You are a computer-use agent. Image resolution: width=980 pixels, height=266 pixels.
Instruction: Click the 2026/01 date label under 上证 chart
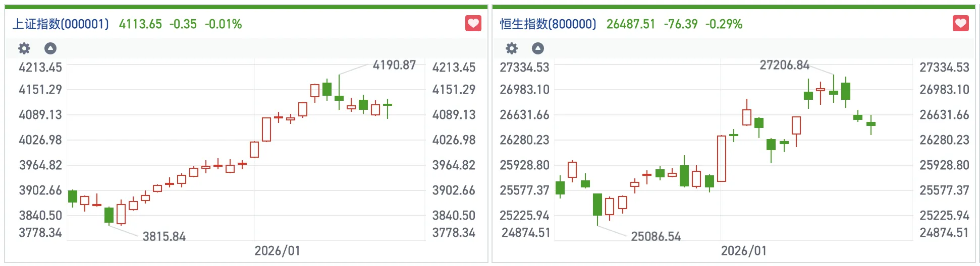point(277,251)
